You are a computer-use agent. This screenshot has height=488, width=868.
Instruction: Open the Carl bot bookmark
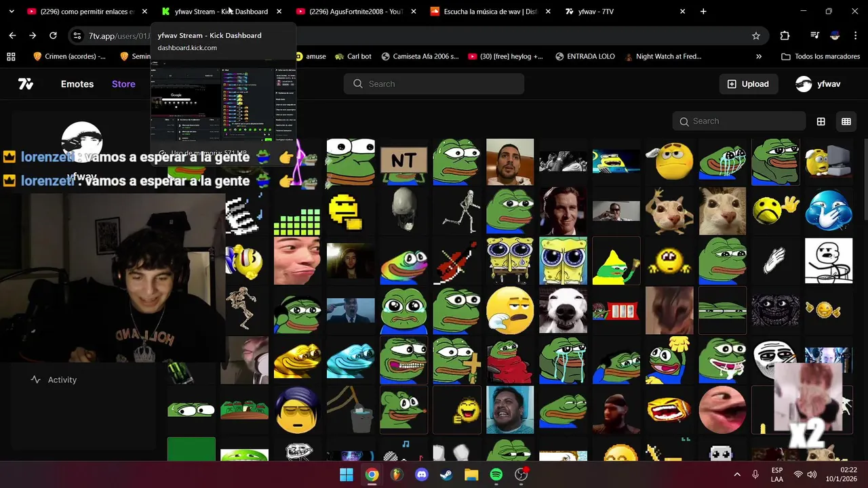coord(353,56)
